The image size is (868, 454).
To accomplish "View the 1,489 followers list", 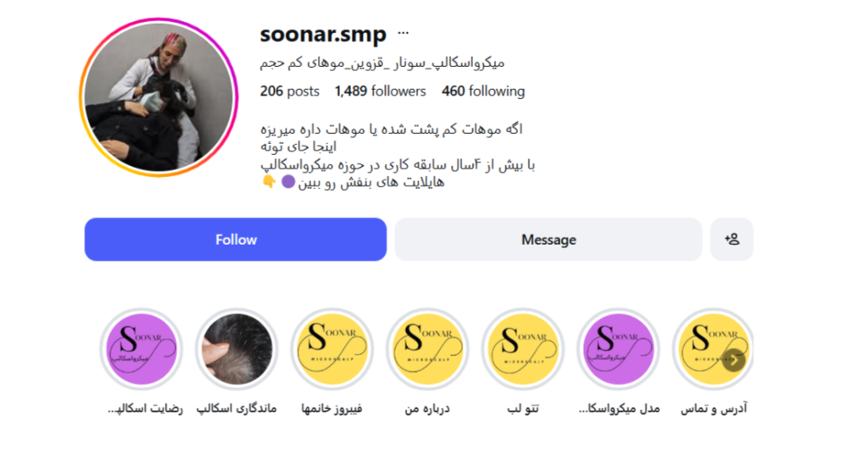I will 381,91.
